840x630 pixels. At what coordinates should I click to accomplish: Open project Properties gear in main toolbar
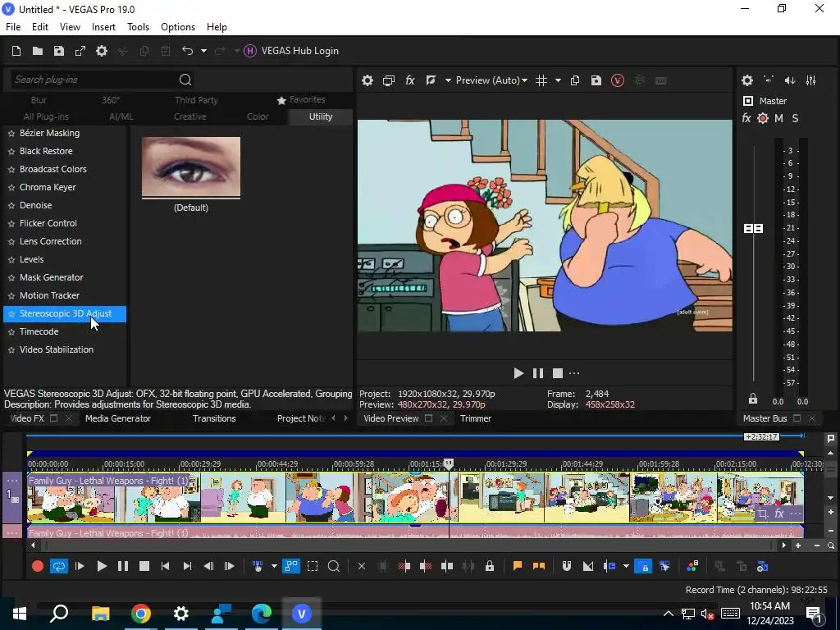(102, 51)
